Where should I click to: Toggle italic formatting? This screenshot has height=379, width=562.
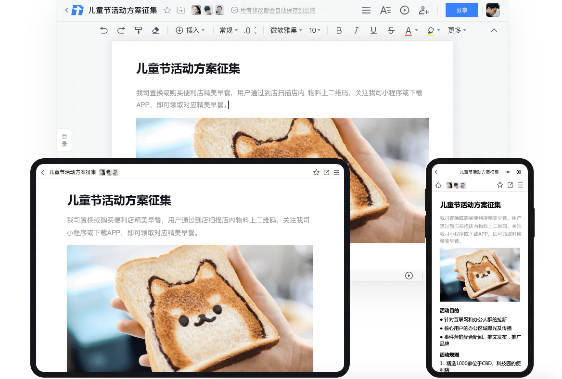356,30
